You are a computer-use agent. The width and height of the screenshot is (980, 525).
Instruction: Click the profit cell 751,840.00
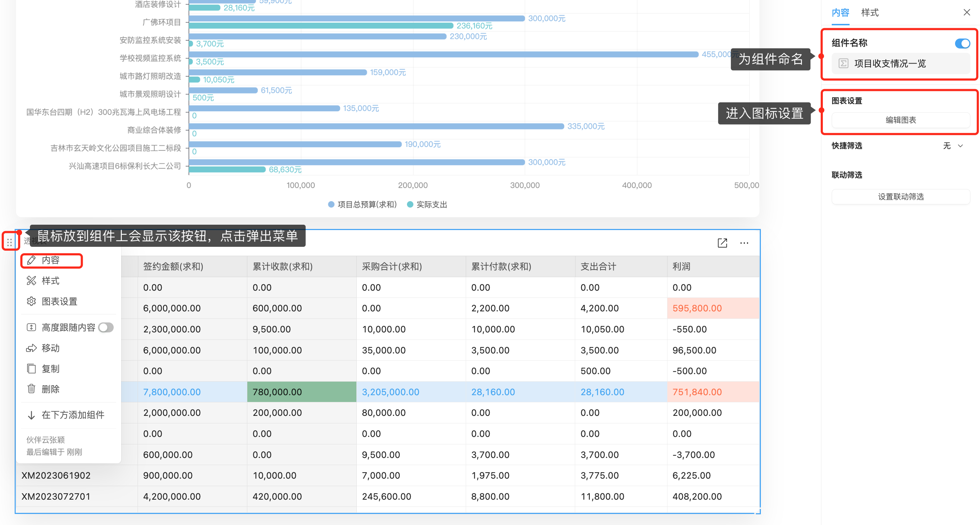713,392
